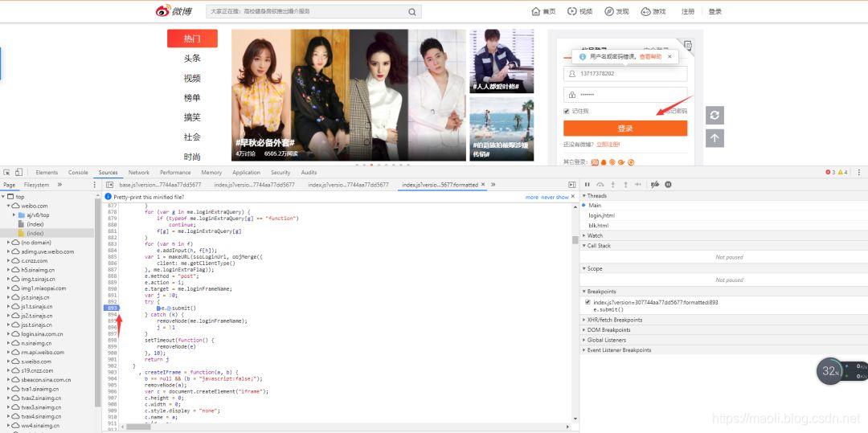Screen dimensions: 868x433
Task: Open the 视频 video link
Action: (579, 11)
